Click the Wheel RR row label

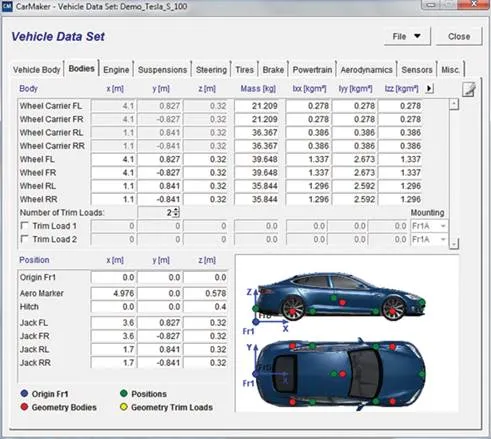39,199
